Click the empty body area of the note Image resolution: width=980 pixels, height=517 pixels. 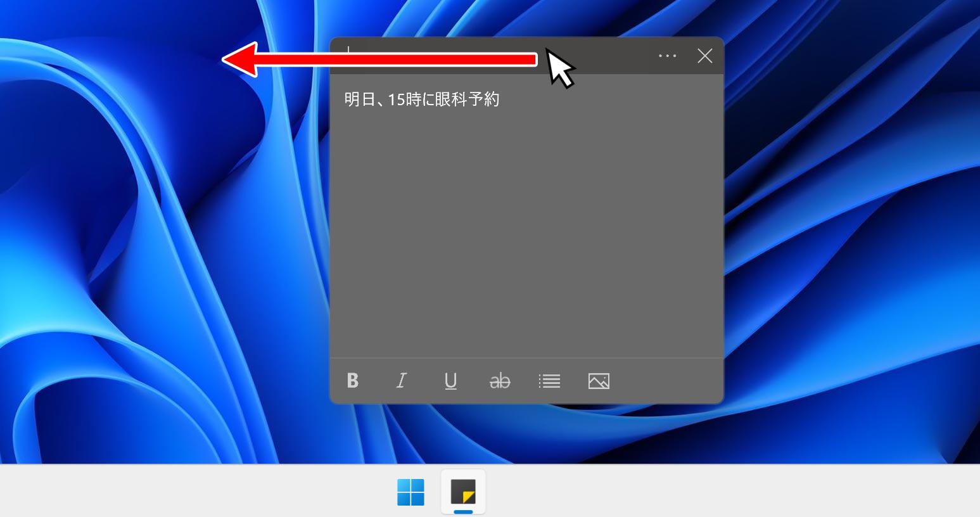(x=526, y=241)
